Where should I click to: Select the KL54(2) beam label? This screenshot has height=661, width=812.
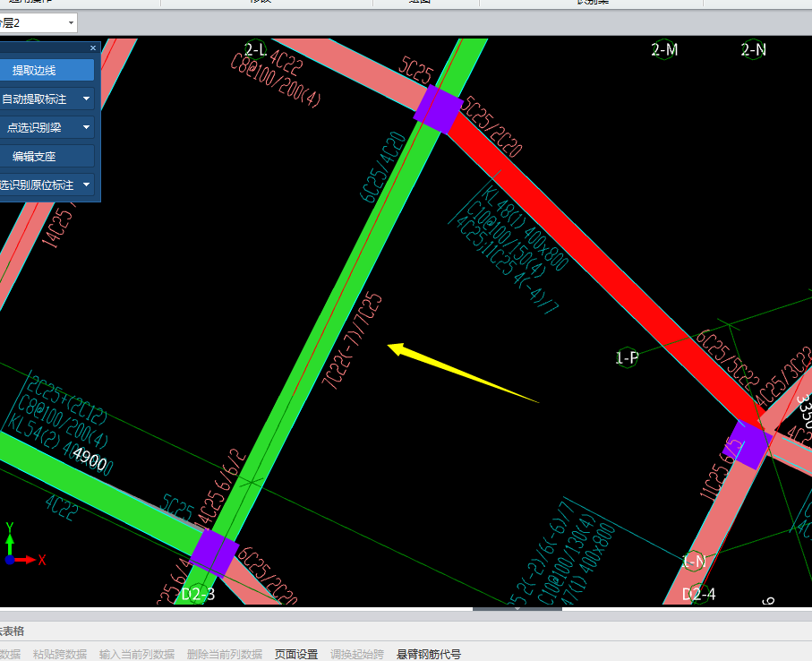click(60, 445)
